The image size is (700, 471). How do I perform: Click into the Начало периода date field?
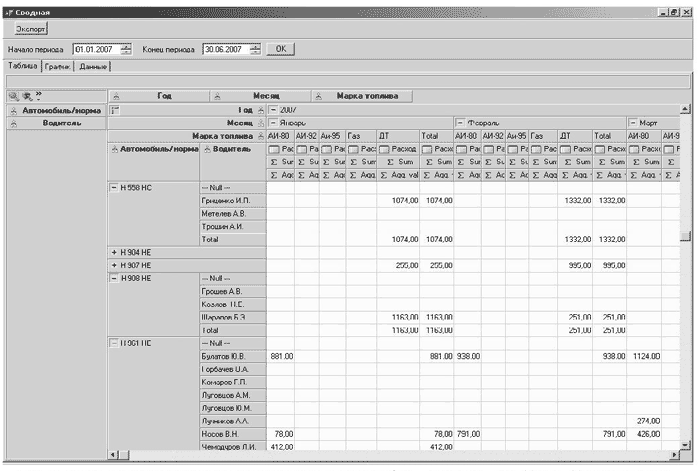pyautogui.click(x=97, y=50)
